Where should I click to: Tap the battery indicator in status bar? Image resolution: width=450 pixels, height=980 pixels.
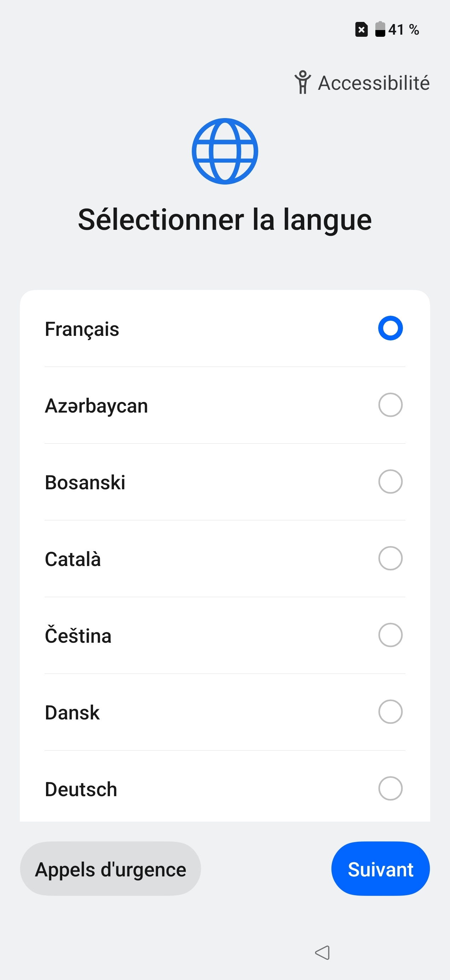pos(380,29)
